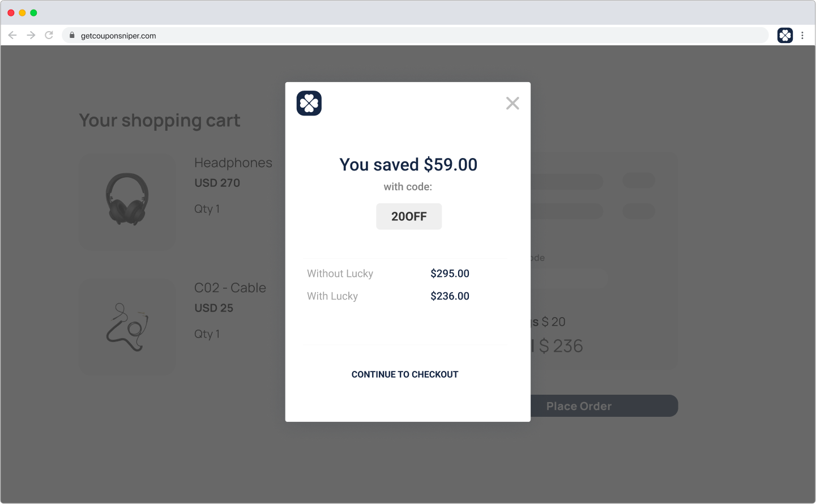Viewport: 816px width, 504px height.
Task: Click the Lucky clover logo in popup
Action: click(309, 103)
